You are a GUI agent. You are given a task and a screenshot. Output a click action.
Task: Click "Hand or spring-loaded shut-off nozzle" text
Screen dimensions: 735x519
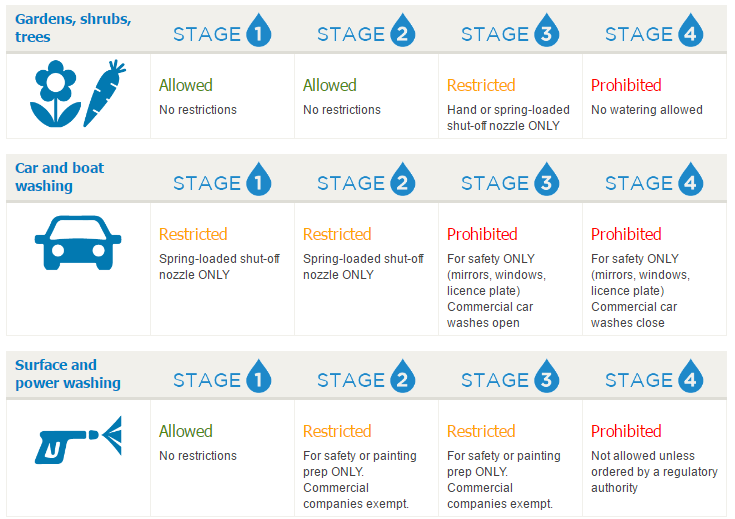(x=508, y=118)
